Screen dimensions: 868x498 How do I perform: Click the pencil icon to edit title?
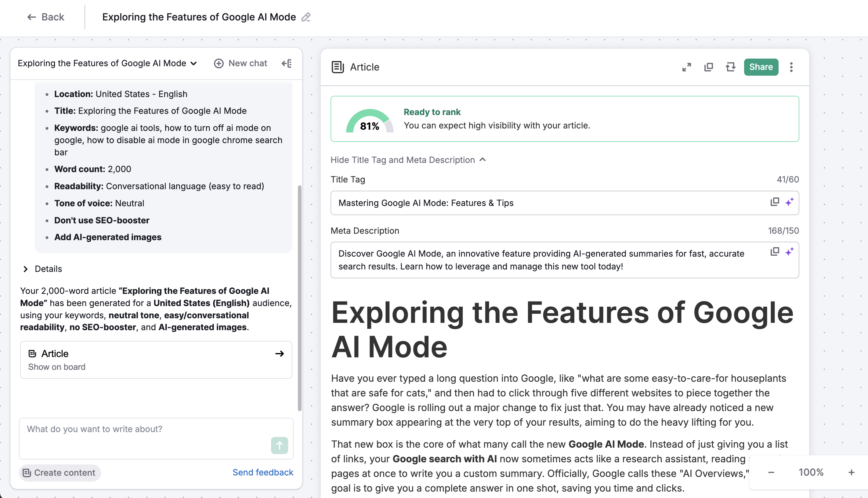306,17
